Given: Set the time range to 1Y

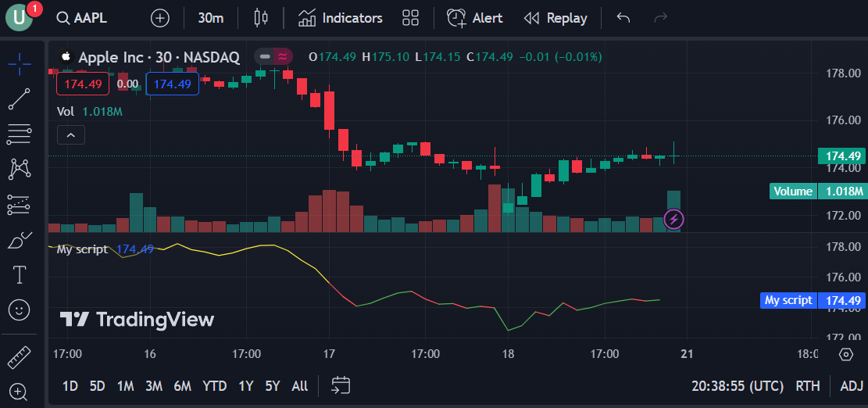Looking at the screenshot, I should click(x=246, y=386).
